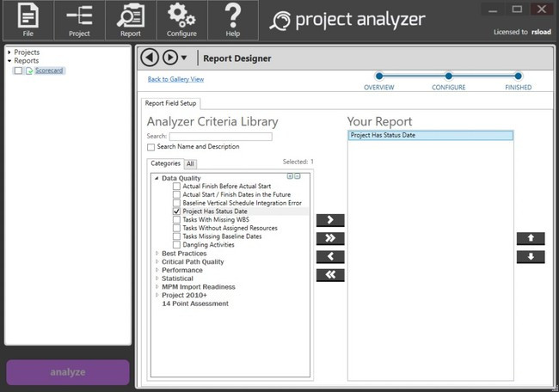Open the Configure gears icon
Screen dimensions: 559x392
[181, 20]
